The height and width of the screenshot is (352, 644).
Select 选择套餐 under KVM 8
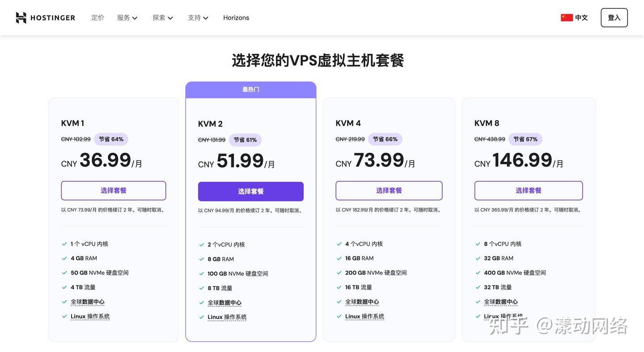coord(528,190)
